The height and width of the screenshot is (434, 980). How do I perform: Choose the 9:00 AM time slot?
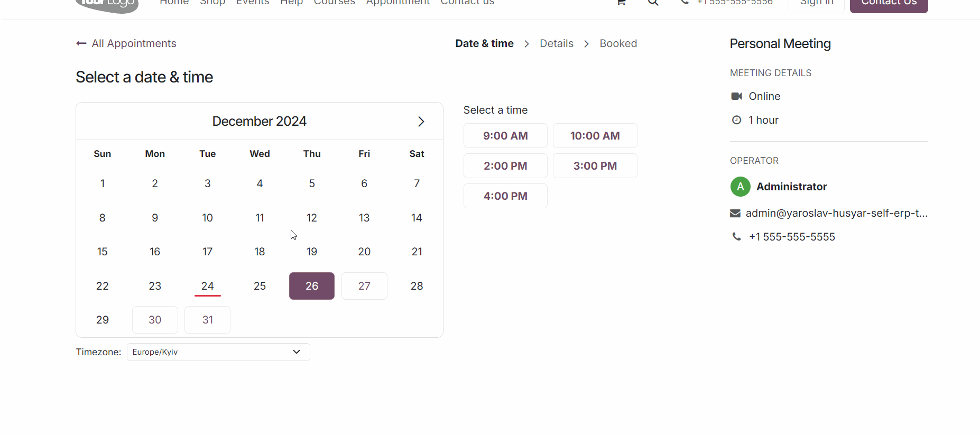pos(505,136)
